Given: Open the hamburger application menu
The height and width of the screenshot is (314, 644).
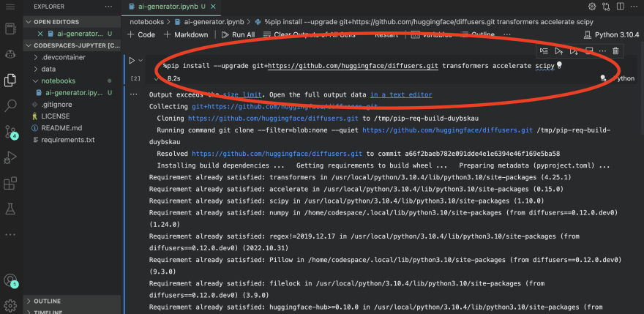Looking at the screenshot, I should [10, 7].
